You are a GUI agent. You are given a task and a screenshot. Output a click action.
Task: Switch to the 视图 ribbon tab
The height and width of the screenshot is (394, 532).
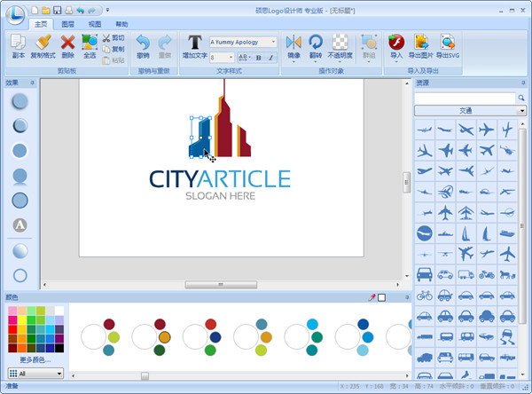95,24
